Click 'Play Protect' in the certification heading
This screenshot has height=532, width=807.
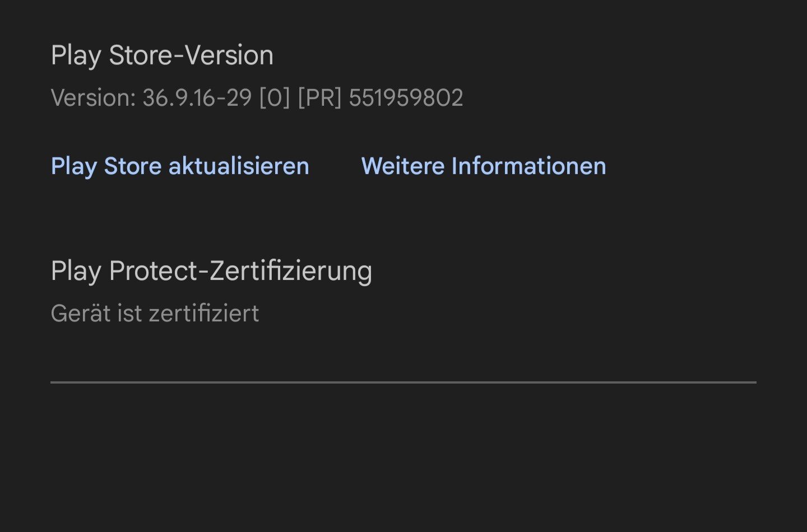[x=124, y=271]
